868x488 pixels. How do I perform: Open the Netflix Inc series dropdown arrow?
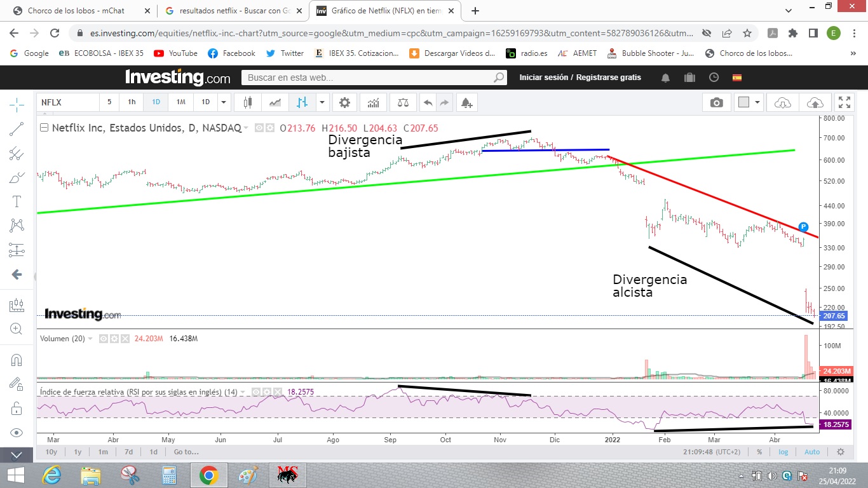[x=246, y=128]
